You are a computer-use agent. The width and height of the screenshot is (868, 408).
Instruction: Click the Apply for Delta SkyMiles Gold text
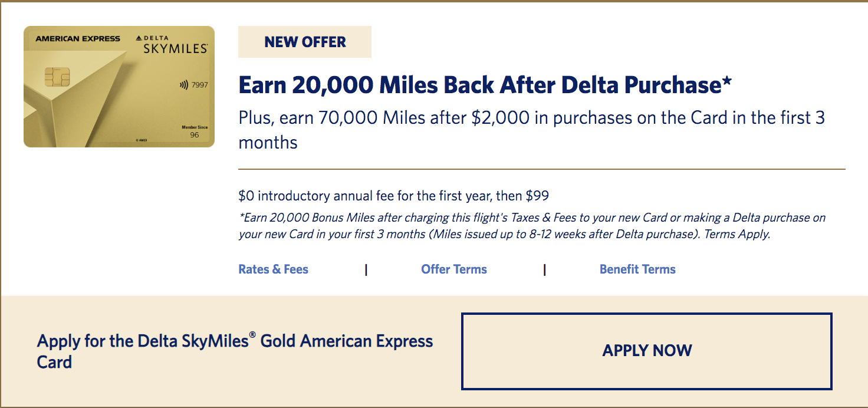pos(235,351)
